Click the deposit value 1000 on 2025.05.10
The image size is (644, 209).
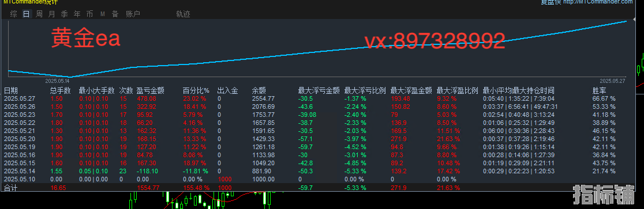[x=224, y=180]
